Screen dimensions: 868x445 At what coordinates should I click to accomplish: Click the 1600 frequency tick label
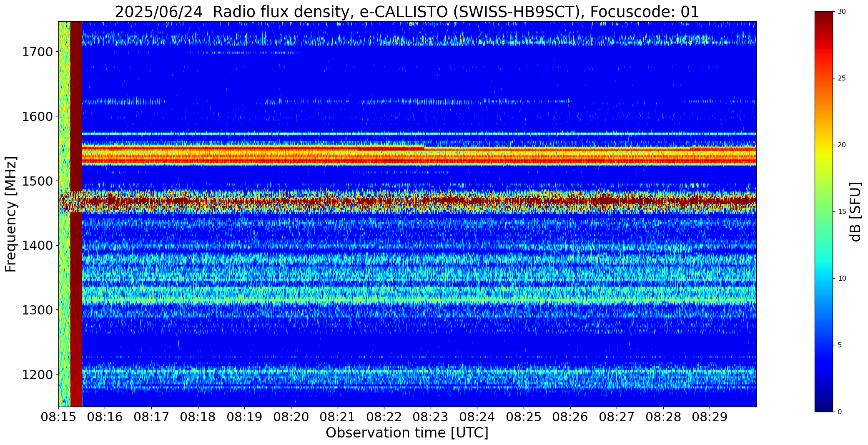[x=37, y=116]
